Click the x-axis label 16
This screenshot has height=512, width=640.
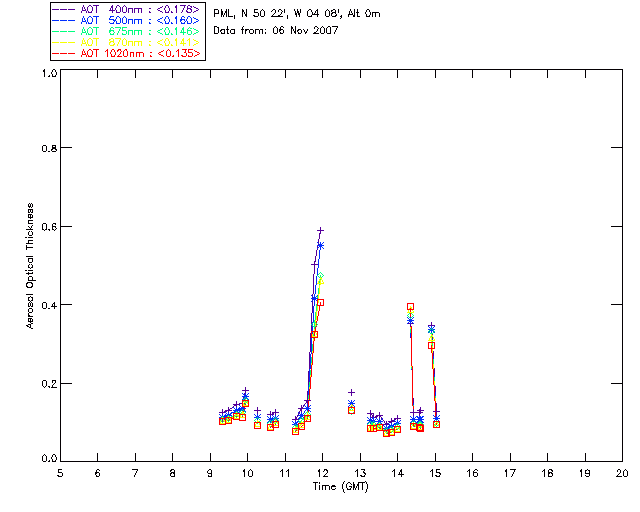pos(473,473)
